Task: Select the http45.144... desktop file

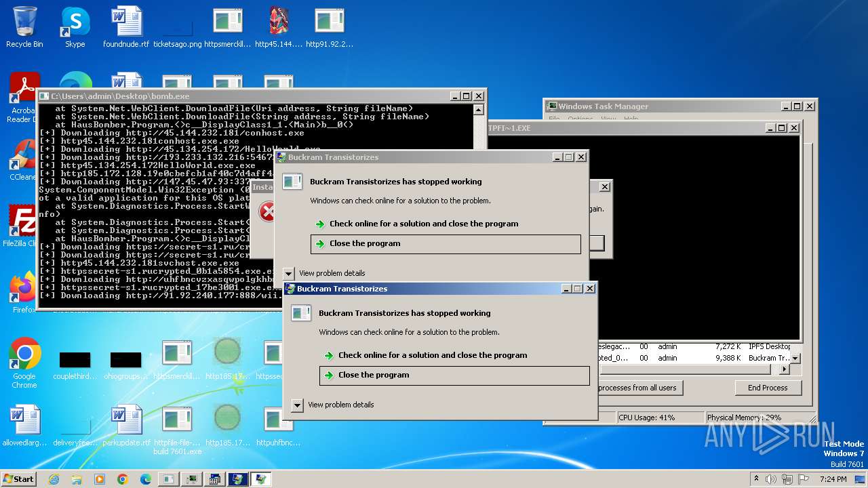Action: coord(279,27)
